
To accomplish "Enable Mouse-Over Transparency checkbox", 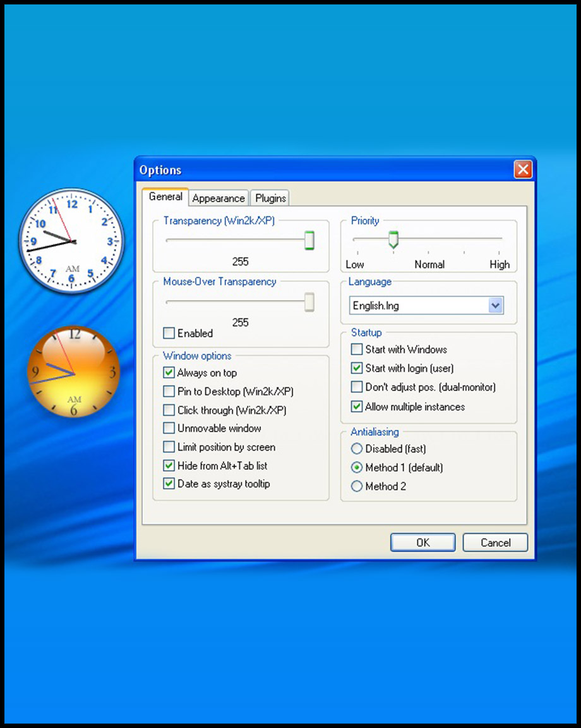I will (169, 333).
